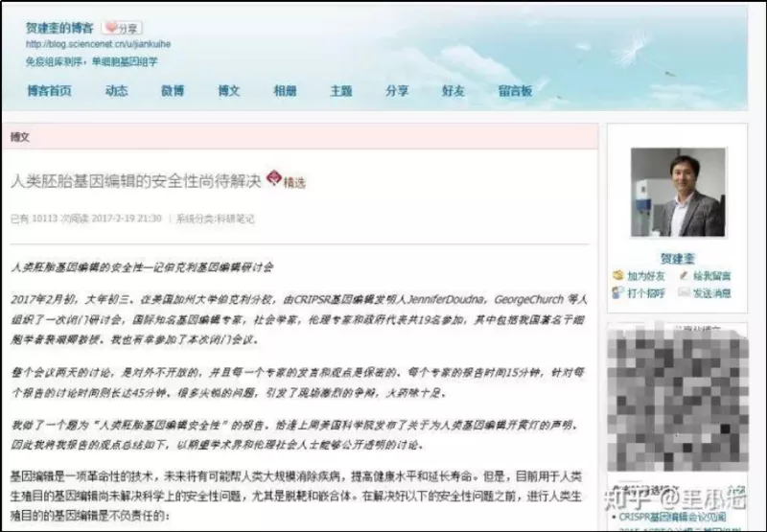Go to the 相册 album tab
This screenshot has width=767, height=532.
click(285, 91)
